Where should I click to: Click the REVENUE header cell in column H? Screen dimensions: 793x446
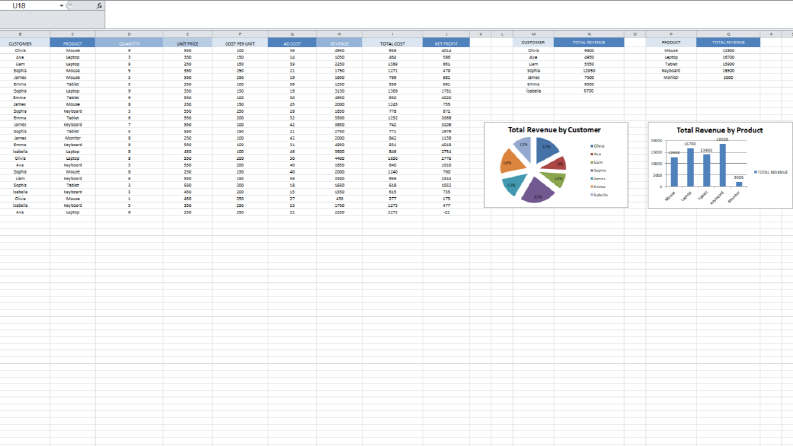(339, 43)
